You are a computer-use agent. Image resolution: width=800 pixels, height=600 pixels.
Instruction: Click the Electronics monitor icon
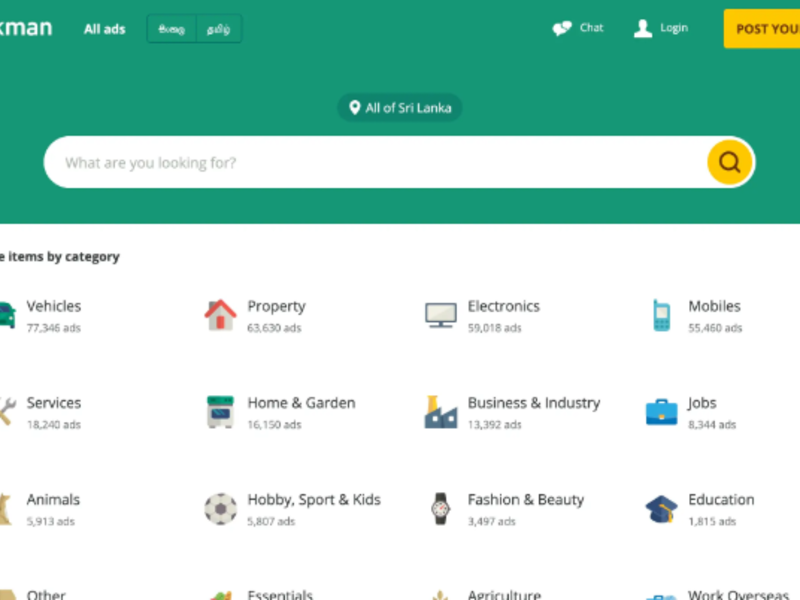[x=440, y=315]
